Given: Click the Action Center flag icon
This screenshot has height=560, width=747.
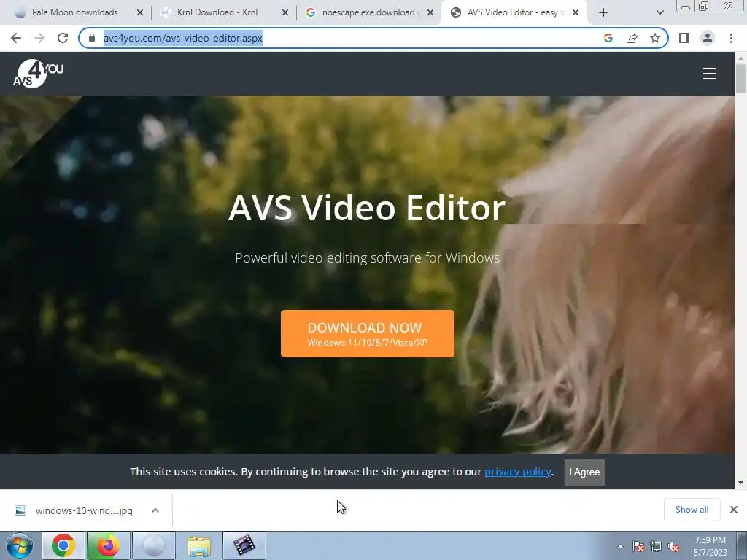Looking at the screenshot, I should (638, 547).
